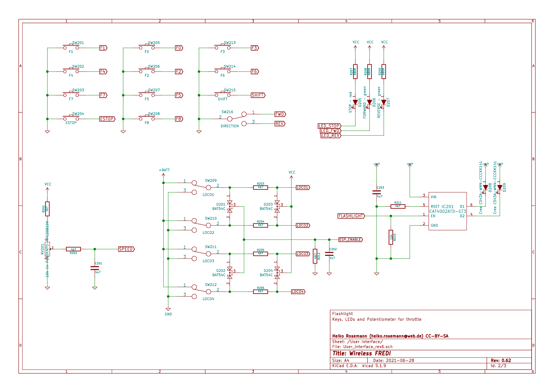Viewport: 554px width, 392px height.
Task: Select the D206 FORWARD green LED symbol
Action: pyautogui.click(x=369, y=103)
